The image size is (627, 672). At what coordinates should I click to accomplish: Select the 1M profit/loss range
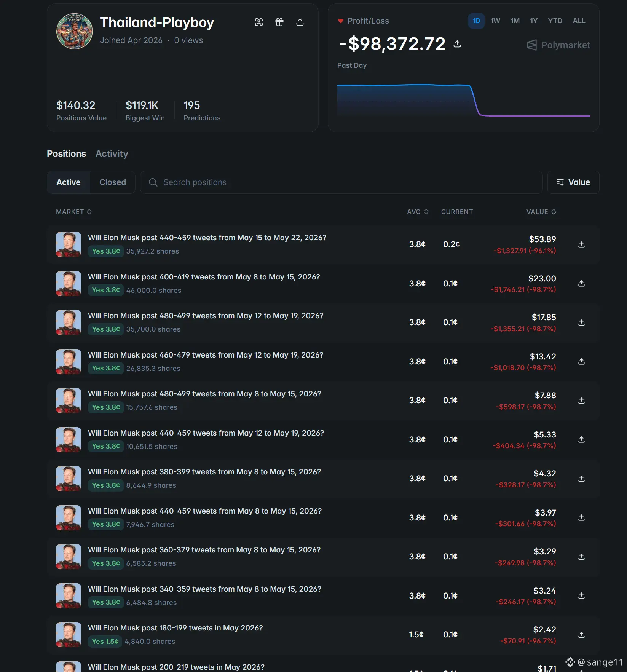[x=515, y=21]
